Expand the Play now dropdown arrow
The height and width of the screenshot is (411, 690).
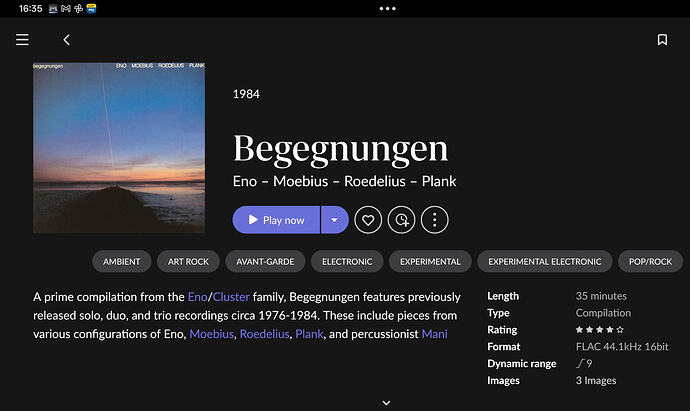point(335,220)
